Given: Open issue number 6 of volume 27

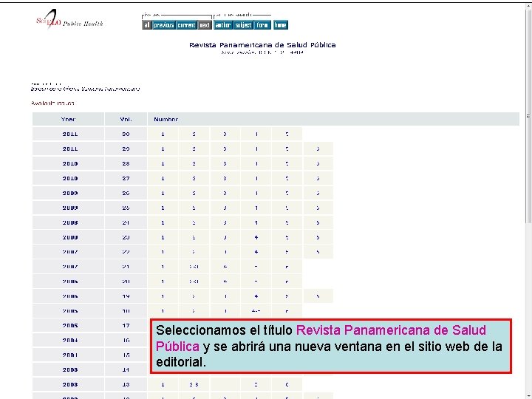Looking at the screenshot, I should point(318,179).
